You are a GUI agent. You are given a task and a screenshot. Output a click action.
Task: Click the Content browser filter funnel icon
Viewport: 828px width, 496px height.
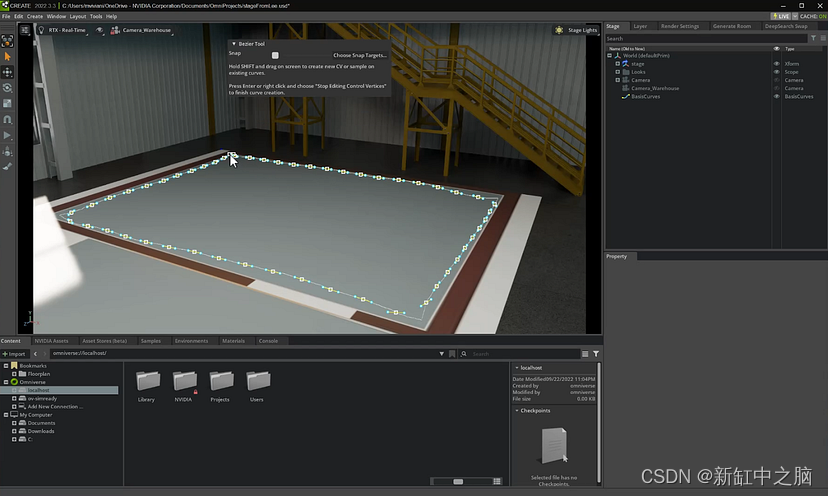[596, 354]
